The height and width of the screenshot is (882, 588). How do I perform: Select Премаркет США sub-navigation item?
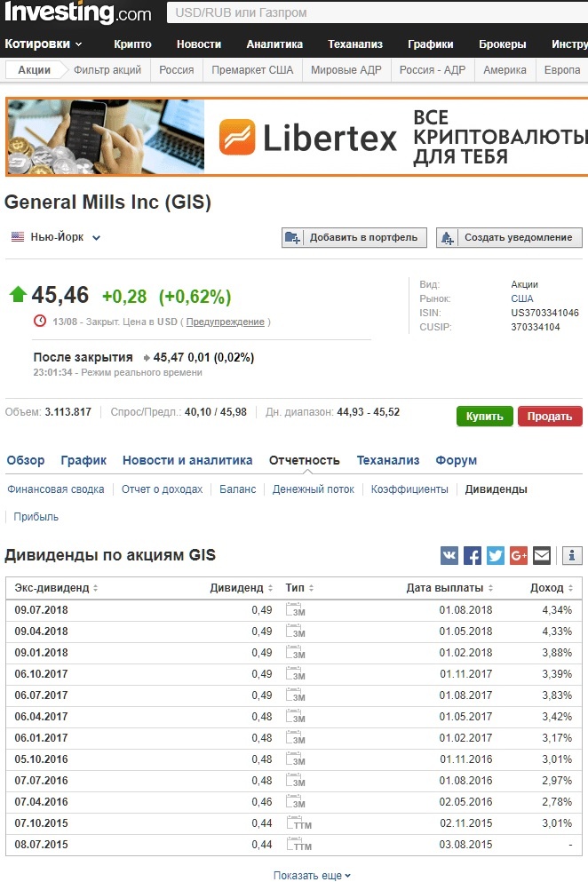pos(252,70)
